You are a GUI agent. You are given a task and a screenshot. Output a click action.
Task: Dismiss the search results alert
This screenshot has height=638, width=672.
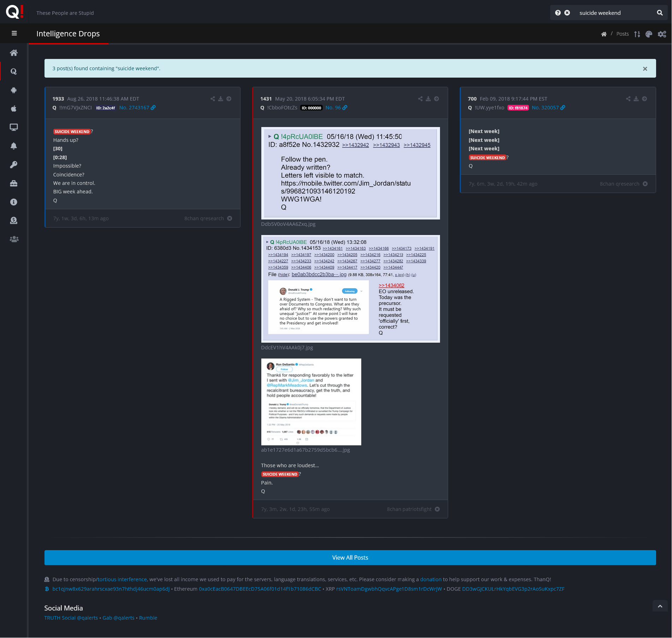tap(645, 68)
